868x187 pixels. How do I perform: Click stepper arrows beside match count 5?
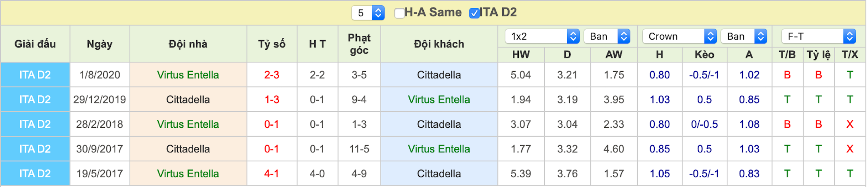point(378,13)
